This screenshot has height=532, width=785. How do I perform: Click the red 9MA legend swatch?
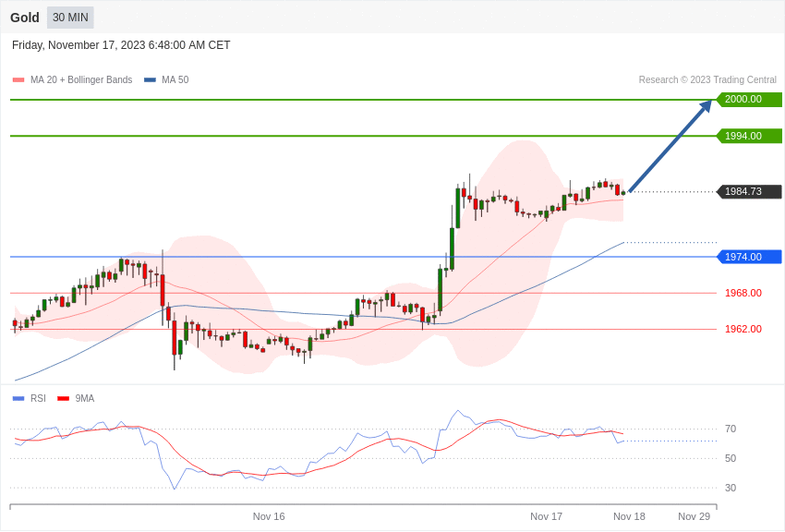click(63, 398)
